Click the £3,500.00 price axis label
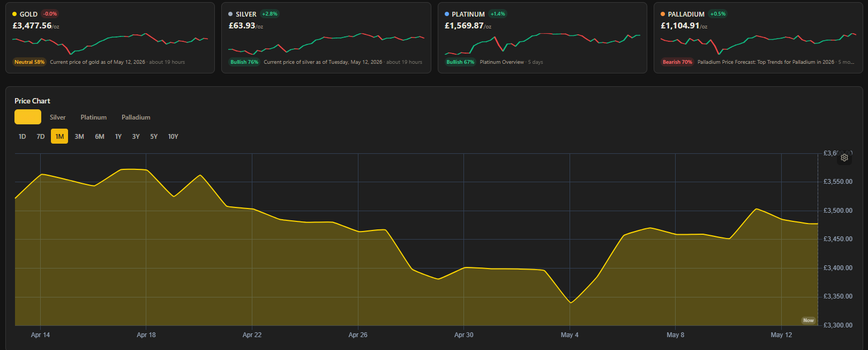Screen dimensions: 868x350 pos(838,211)
